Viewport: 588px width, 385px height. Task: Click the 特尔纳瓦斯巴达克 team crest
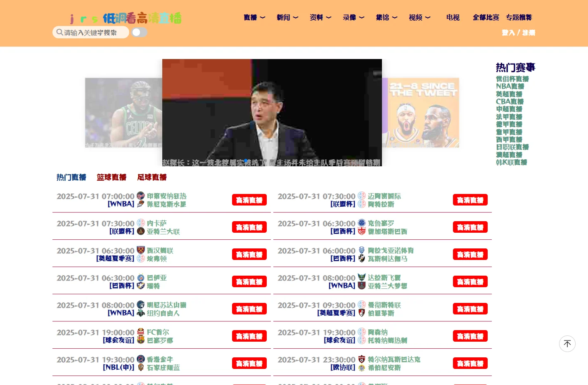(x=362, y=359)
